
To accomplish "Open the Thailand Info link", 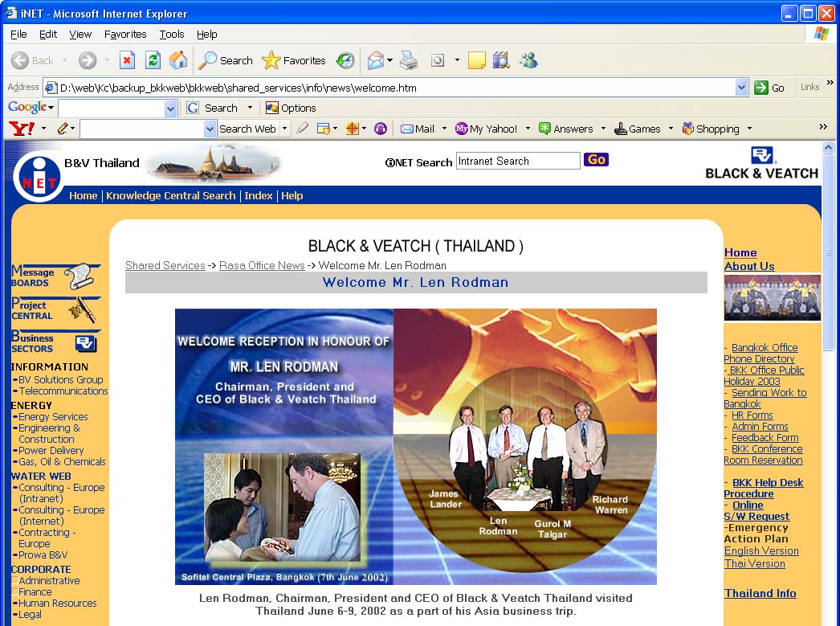I will click(x=760, y=593).
